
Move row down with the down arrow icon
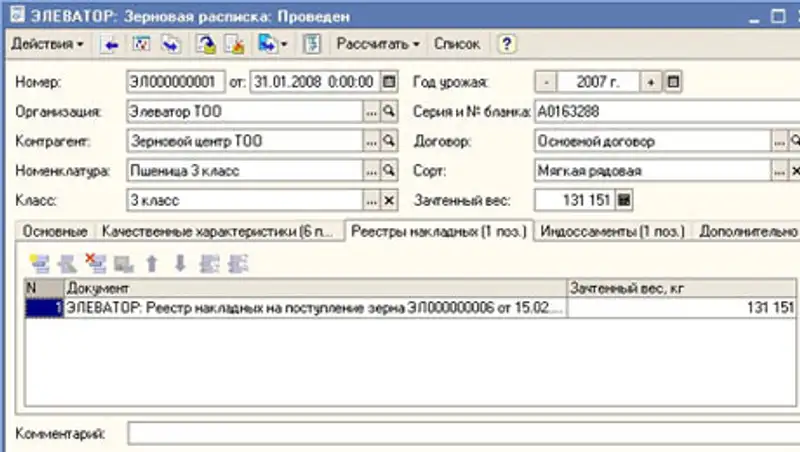point(180,264)
